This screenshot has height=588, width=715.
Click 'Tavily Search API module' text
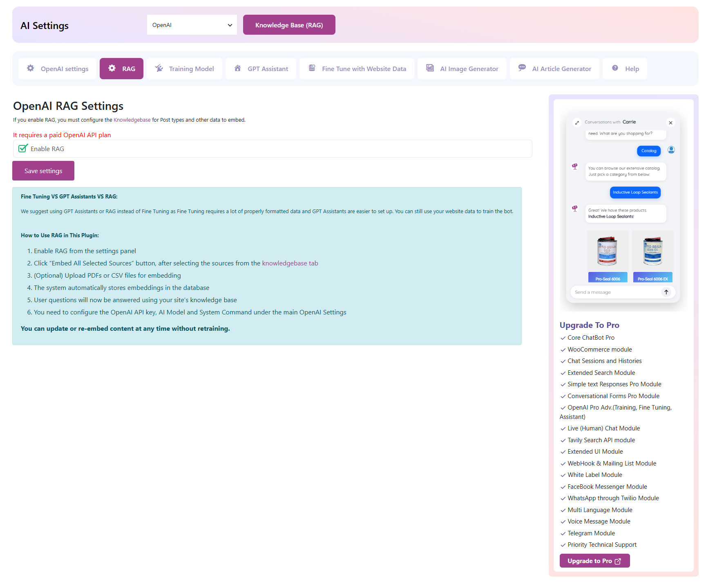coord(601,440)
